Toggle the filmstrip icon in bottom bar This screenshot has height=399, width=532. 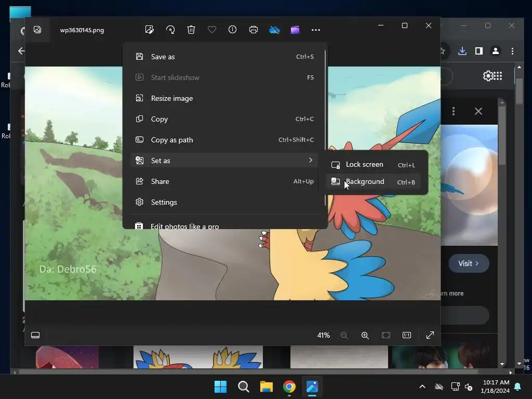(x=35, y=335)
